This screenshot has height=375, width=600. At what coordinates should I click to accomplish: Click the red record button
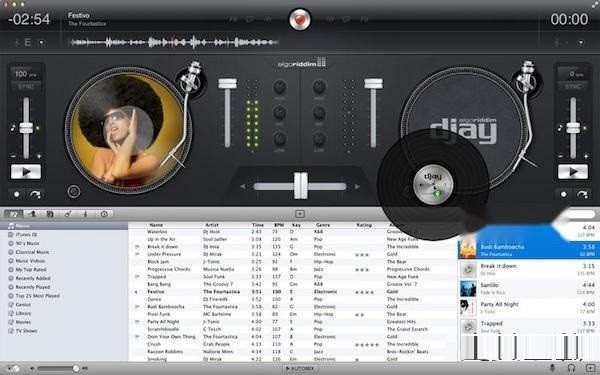coord(300,20)
